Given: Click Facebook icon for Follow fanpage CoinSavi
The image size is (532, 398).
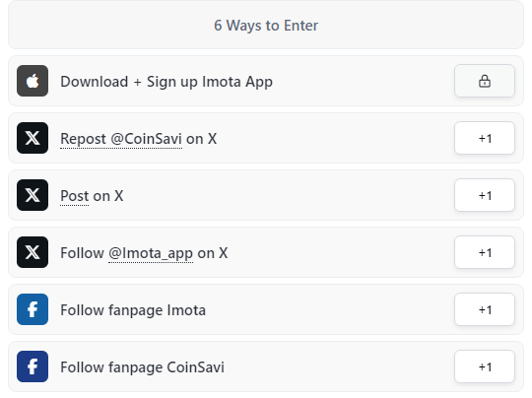Looking at the screenshot, I should 33,366.
